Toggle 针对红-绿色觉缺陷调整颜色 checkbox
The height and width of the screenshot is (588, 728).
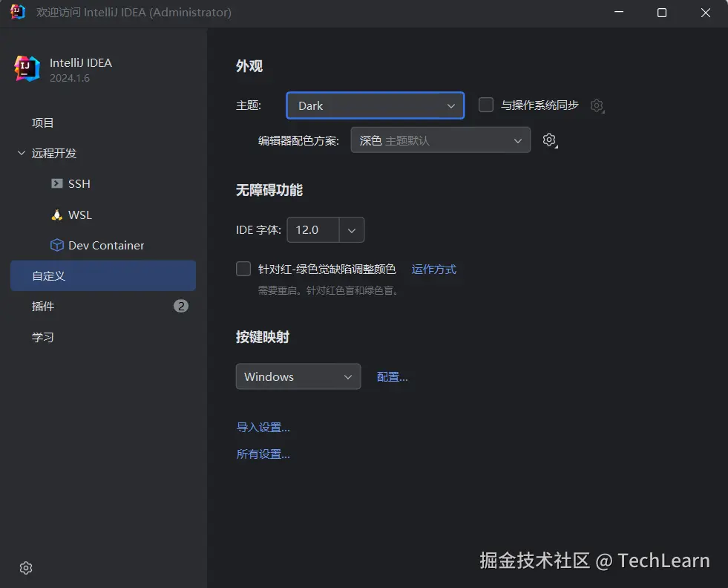coord(243,269)
